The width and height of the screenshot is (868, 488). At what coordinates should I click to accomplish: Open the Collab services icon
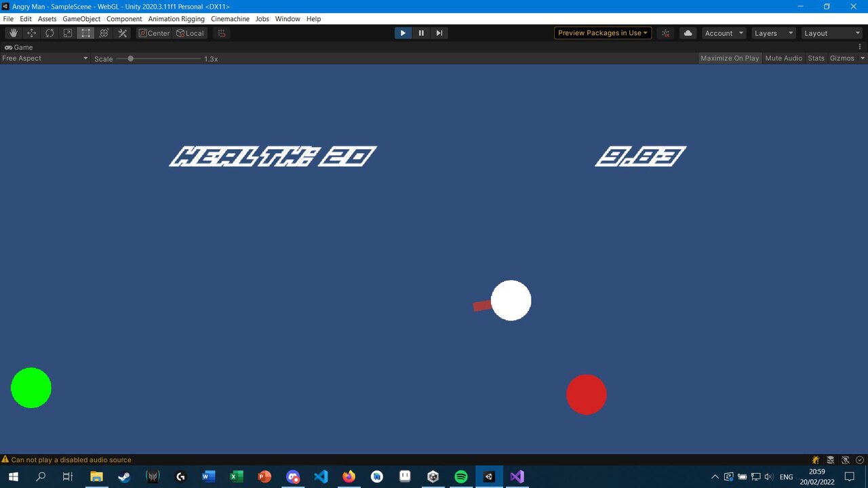[666, 33]
